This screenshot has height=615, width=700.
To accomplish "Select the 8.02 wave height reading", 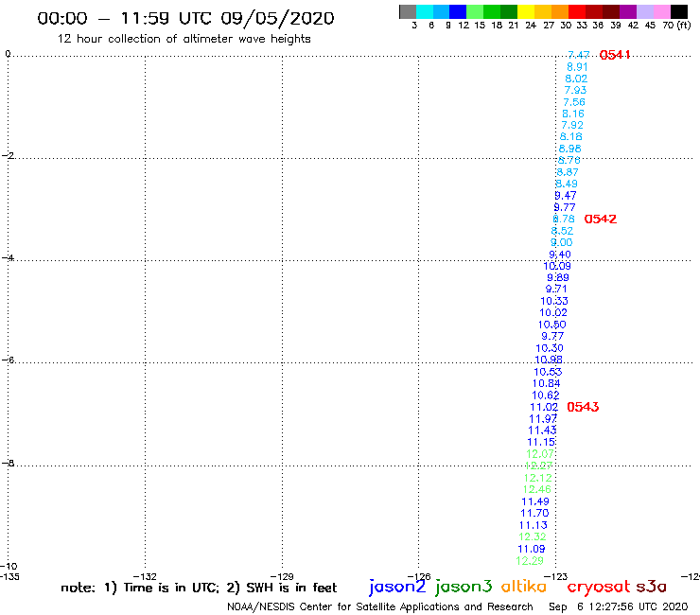I will click(x=576, y=79).
